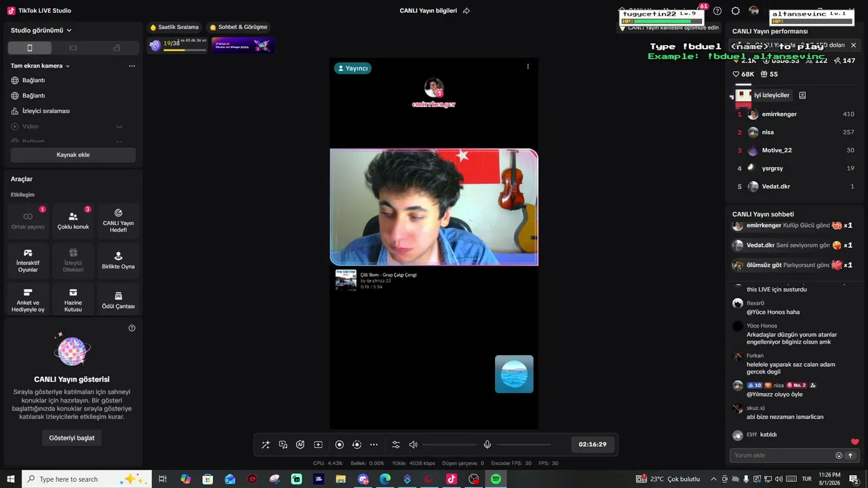Open the scene options three-dot menu
This screenshot has width=868, height=488.
click(132, 66)
